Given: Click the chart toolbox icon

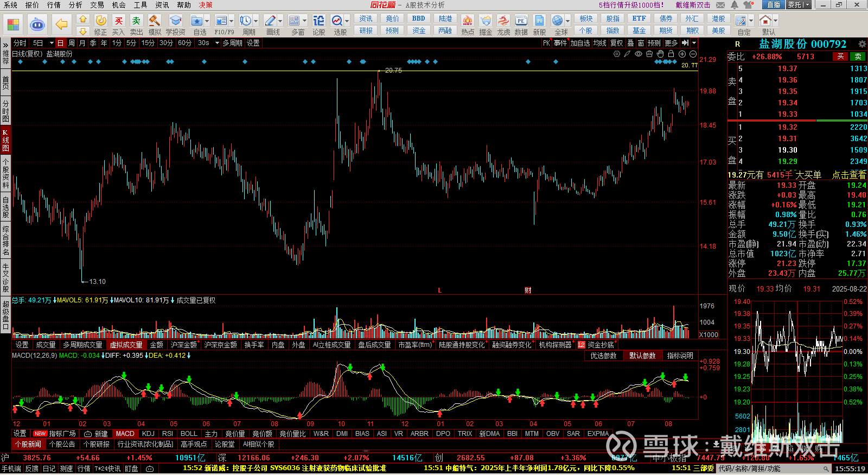Looking at the screenshot, I should tap(649, 54).
